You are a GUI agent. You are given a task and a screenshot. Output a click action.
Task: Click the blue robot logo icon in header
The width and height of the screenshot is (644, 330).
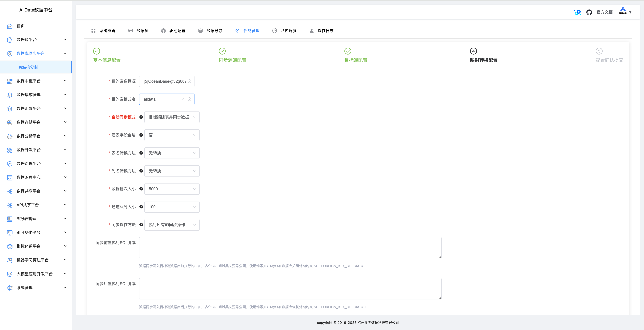(577, 12)
